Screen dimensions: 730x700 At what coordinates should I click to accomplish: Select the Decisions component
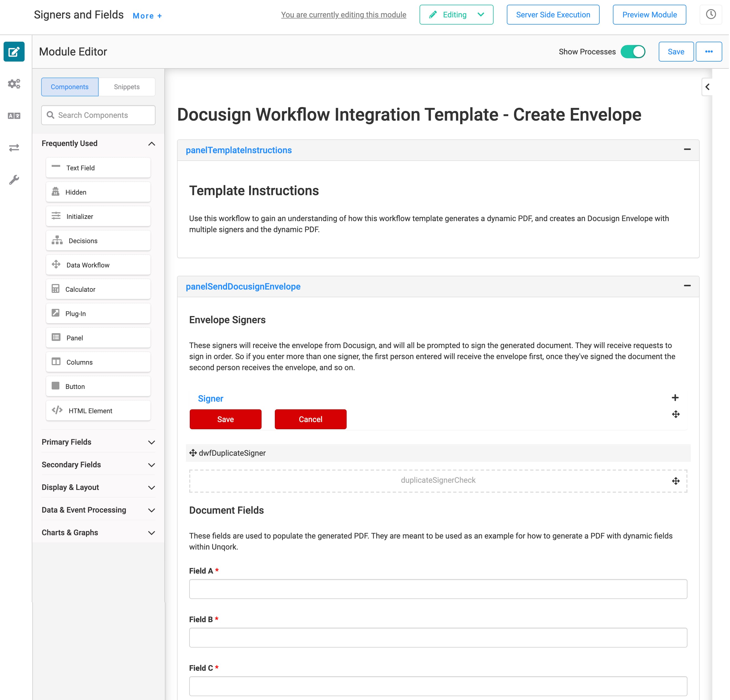98,241
